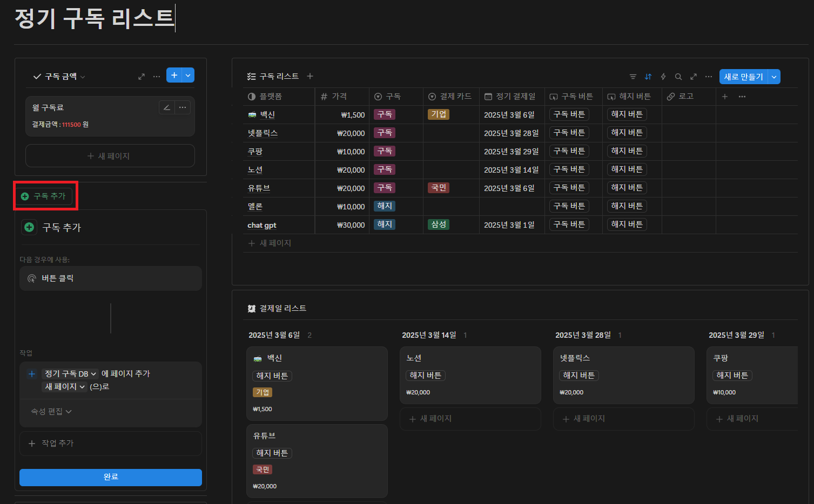
Task: Open sort arrows icon in 구독 리스트
Action: pyautogui.click(x=648, y=77)
